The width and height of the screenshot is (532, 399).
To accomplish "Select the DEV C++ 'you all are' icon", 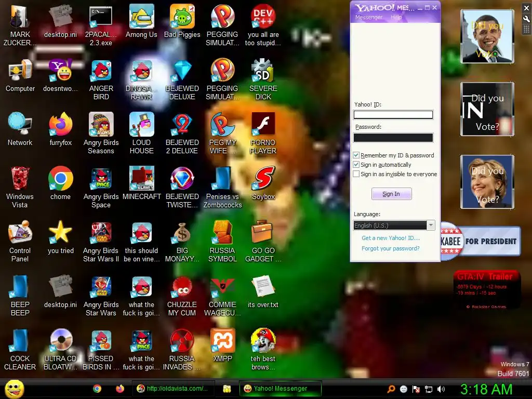I will click(x=263, y=25).
